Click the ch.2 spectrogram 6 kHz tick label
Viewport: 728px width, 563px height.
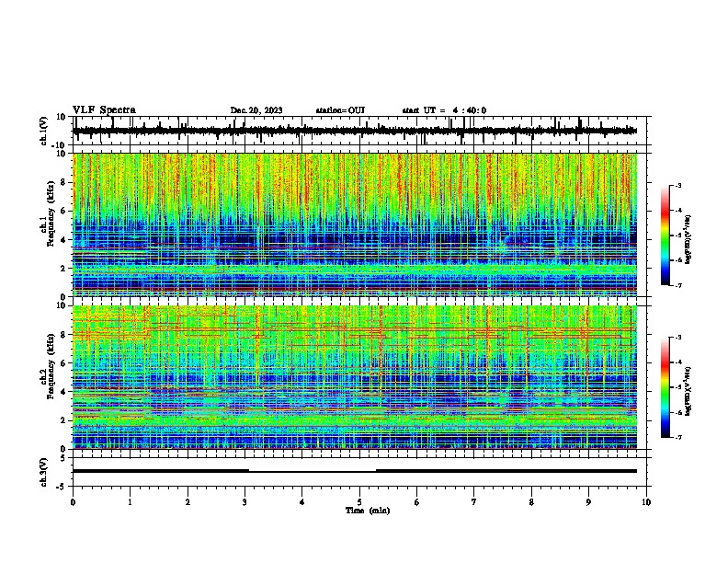tap(64, 362)
